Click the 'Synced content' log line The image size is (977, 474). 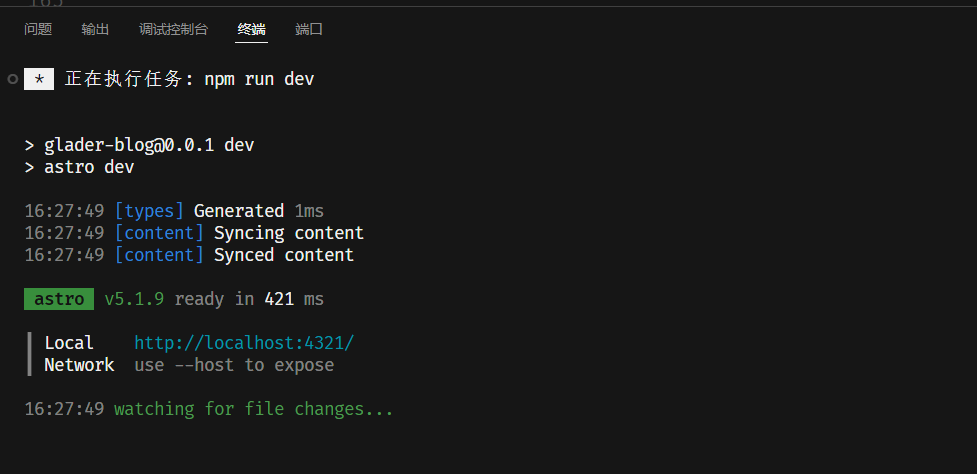(x=284, y=255)
